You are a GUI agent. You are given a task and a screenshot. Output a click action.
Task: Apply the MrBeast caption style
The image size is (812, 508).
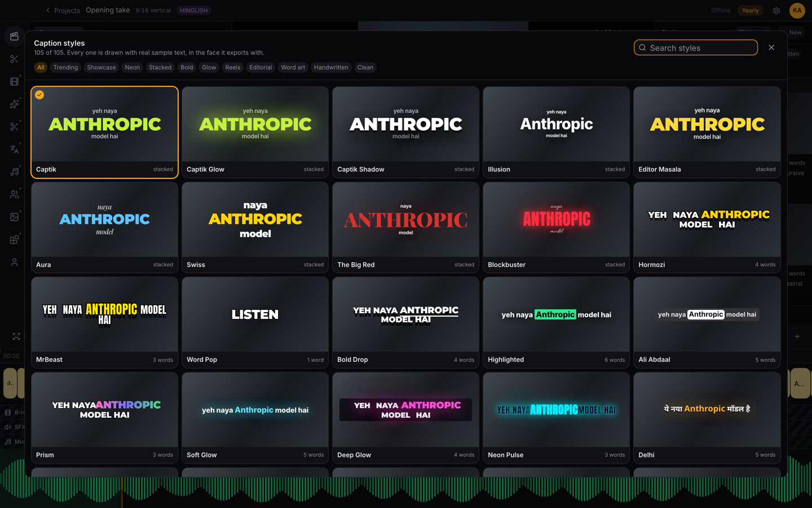click(105, 322)
